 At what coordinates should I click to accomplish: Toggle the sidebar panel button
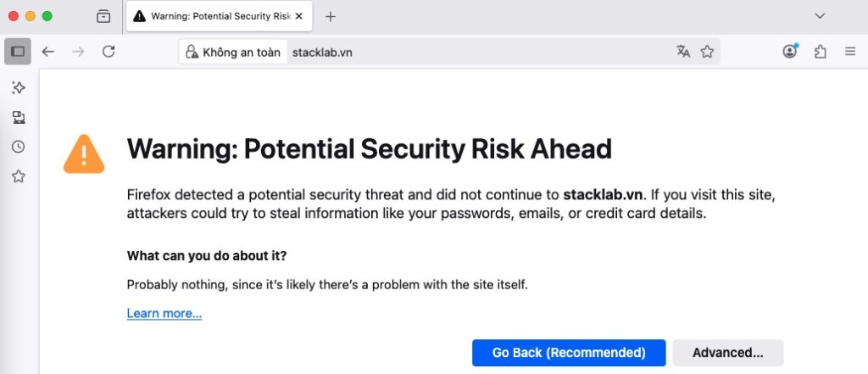click(18, 52)
